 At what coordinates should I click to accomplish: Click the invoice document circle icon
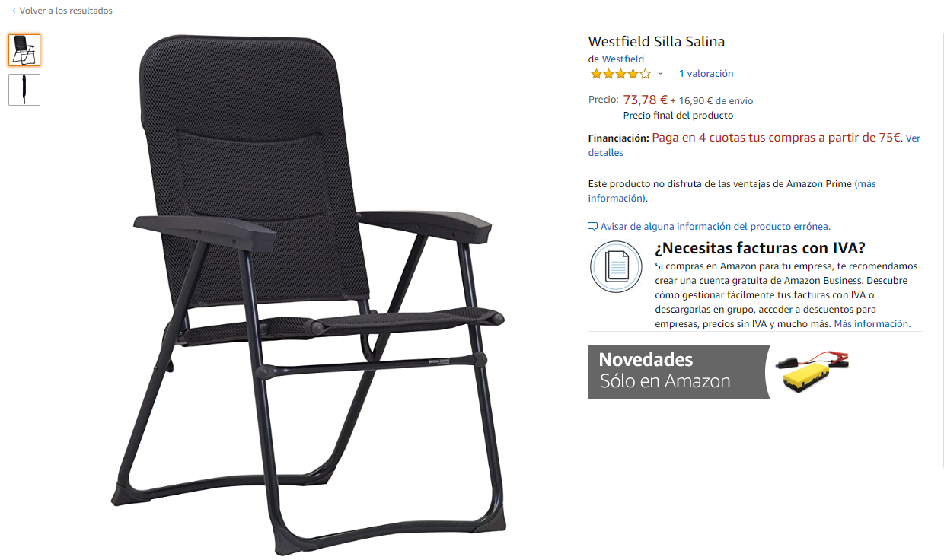[x=616, y=266]
